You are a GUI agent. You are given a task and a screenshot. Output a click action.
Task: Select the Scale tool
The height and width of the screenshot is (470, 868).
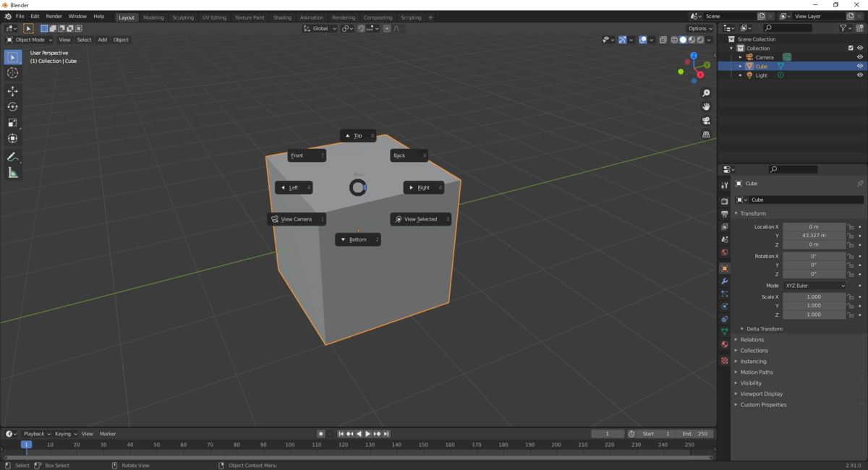click(x=13, y=123)
